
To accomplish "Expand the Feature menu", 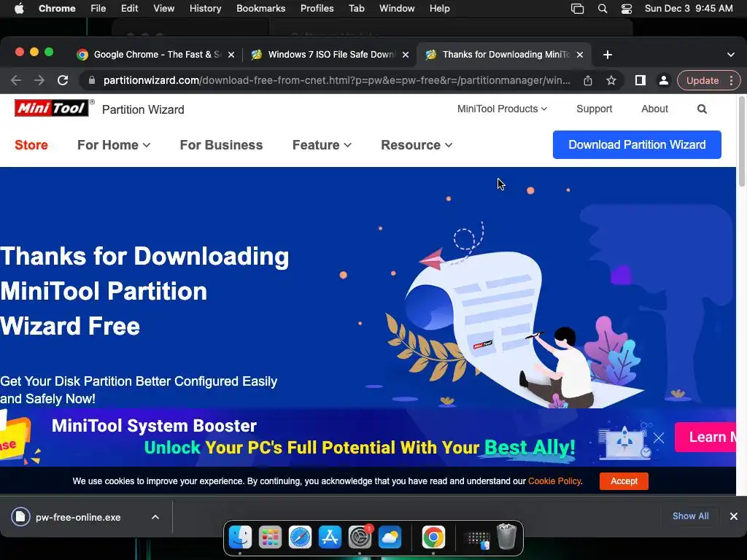I will coord(322,145).
